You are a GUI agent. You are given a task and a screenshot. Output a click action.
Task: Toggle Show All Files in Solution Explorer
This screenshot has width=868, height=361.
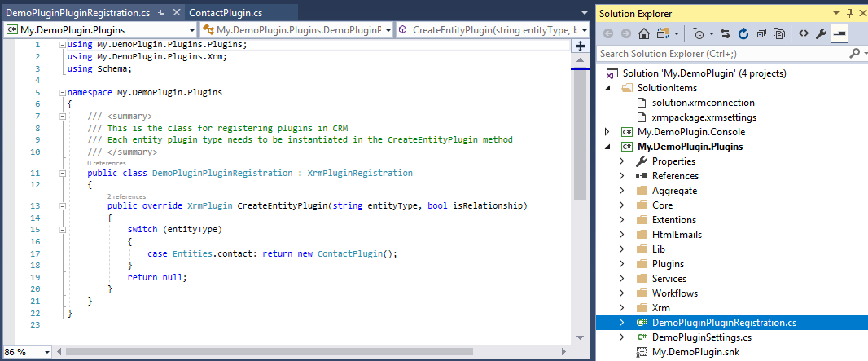(778, 33)
